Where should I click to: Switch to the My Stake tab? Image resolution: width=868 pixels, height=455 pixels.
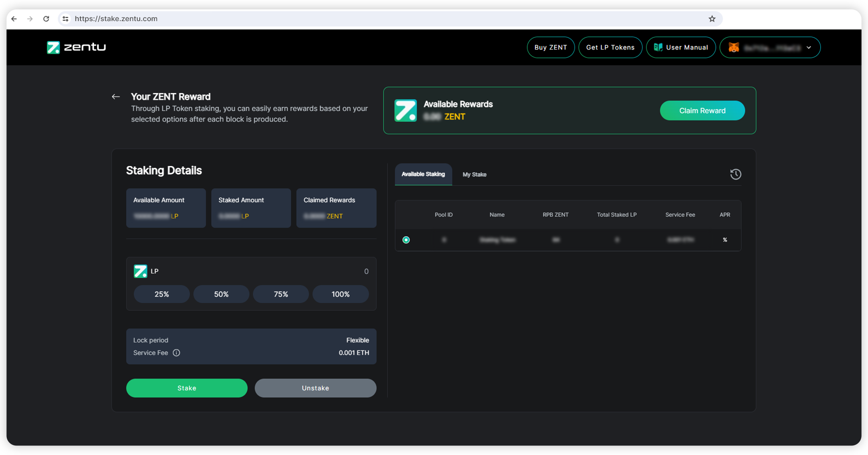(x=474, y=174)
